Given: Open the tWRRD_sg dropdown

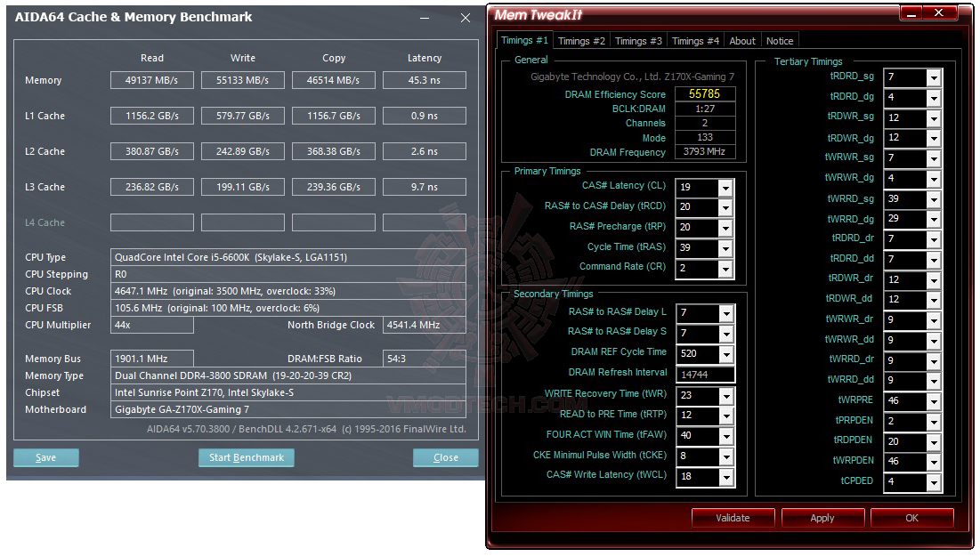Looking at the screenshot, I should coord(933,200).
